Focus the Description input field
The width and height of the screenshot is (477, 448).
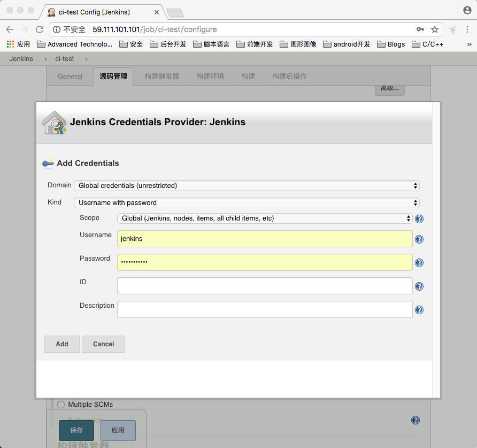pyautogui.click(x=265, y=309)
